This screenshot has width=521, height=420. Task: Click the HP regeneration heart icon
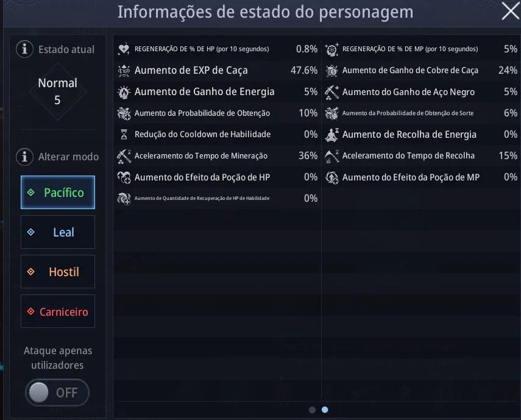[x=124, y=49]
